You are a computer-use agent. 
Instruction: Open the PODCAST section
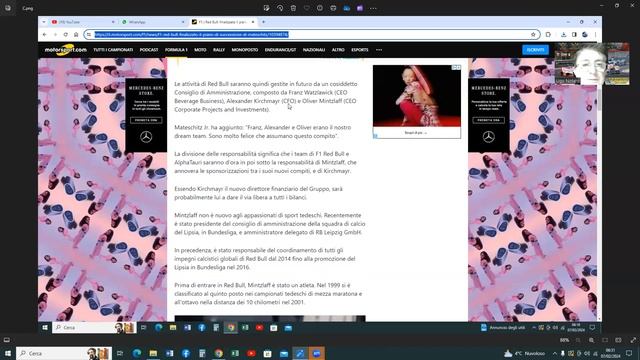pyautogui.click(x=149, y=50)
